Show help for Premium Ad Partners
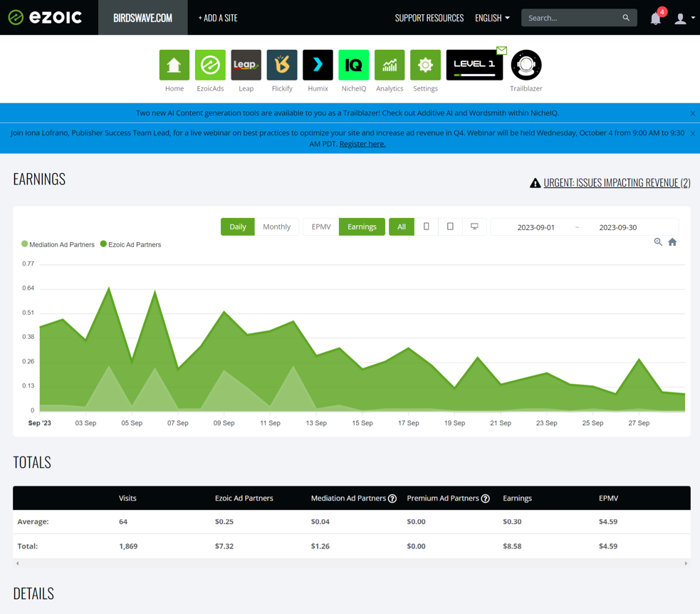This screenshot has width=700, height=614. pos(485,499)
